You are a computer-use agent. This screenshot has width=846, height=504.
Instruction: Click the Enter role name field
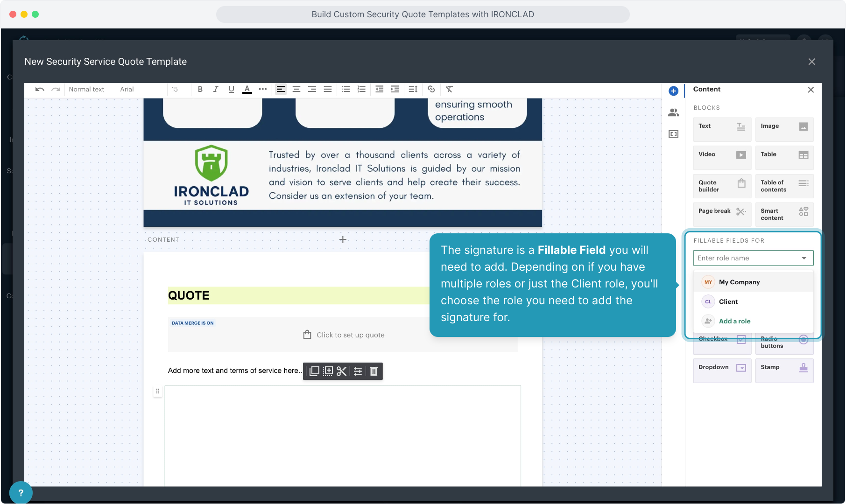(753, 258)
